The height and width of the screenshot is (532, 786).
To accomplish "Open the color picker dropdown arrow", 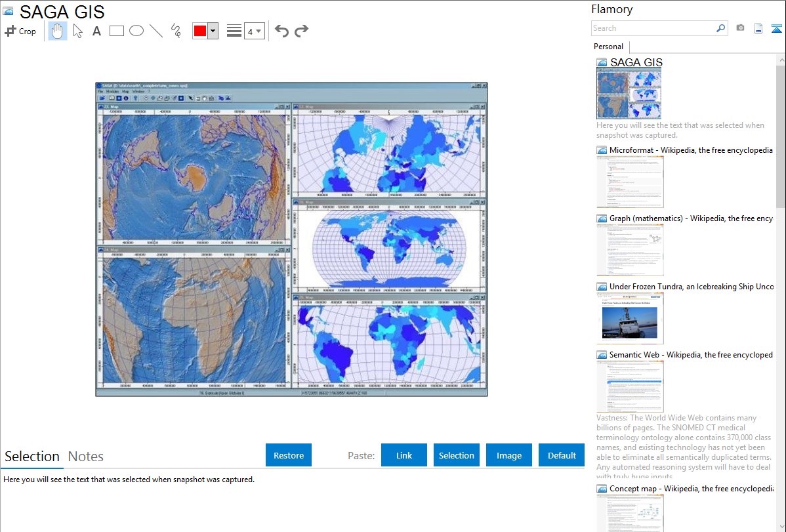I will tap(213, 31).
